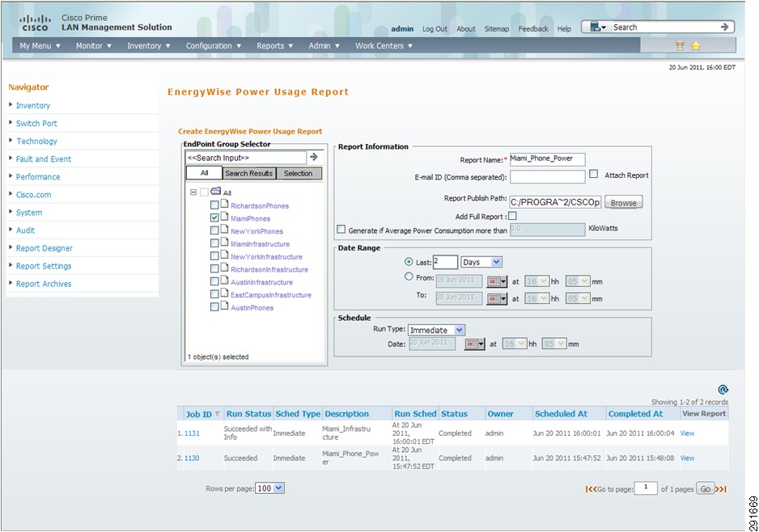
Task: Check the NewYorkPhones group checkbox
Action: (x=214, y=230)
